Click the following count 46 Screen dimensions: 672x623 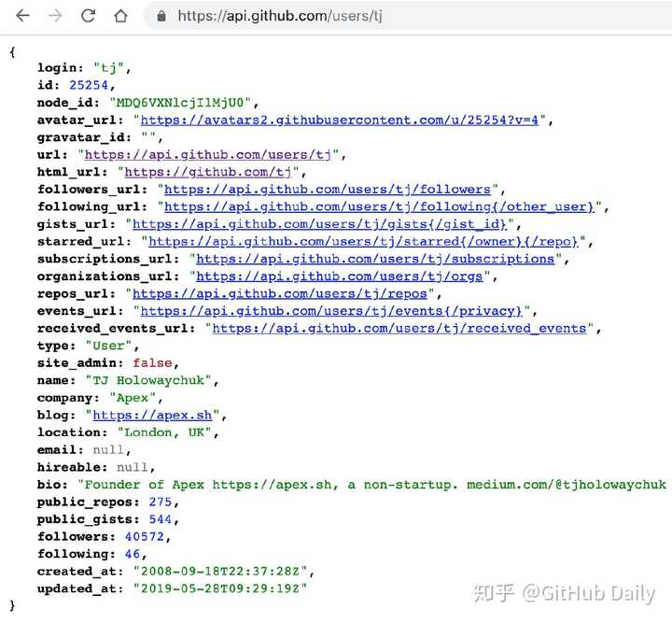(133, 554)
